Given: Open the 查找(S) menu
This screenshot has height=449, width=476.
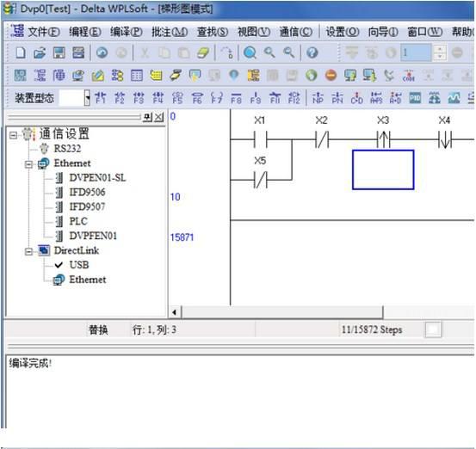Looking at the screenshot, I should coord(213,32).
